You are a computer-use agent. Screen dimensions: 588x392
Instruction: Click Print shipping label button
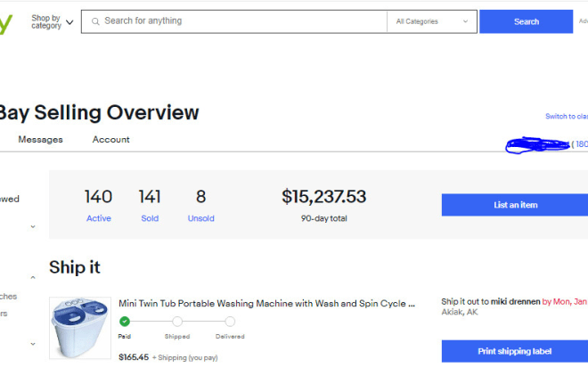click(515, 351)
